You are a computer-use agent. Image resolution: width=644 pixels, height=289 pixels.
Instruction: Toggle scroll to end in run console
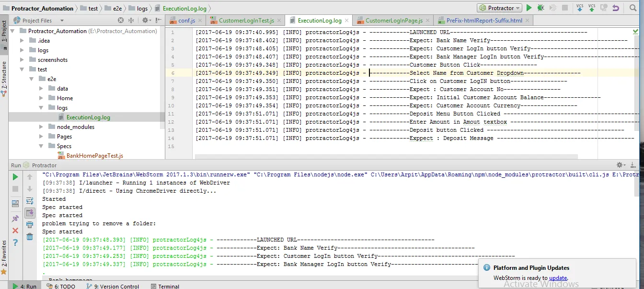point(30,212)
